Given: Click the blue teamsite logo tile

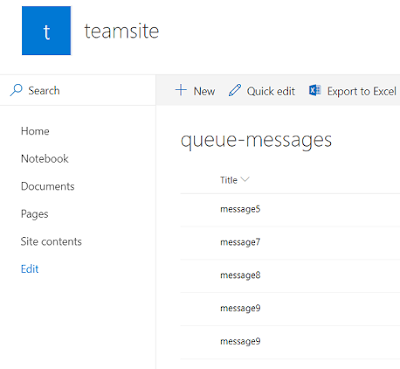Looking at the screenshot, I should (46, 30).
